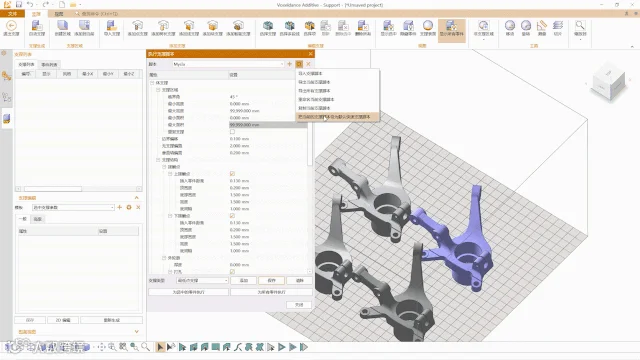Click the execute for all parts button
640x360 pixels.
click(271, 292)
